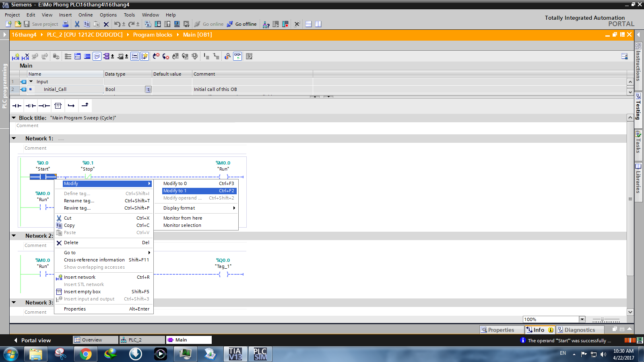
Task: Split editor space vertically icon
Action: (318, 24)
